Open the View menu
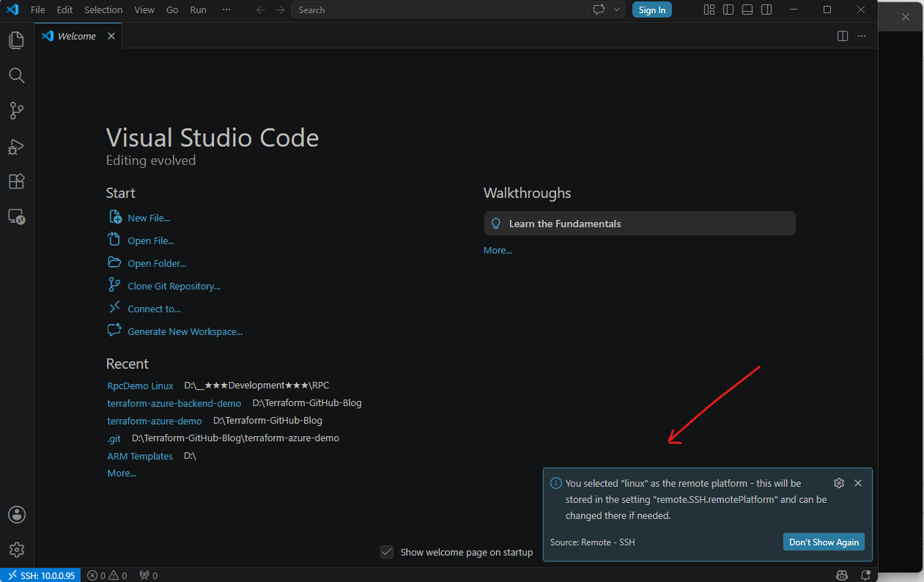Viewport: 924px width, 582px height. [x=144, y=10]
